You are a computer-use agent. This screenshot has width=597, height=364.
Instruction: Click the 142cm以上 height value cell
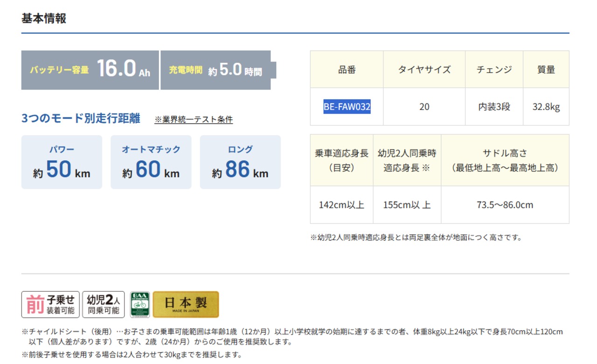[341, 205]
